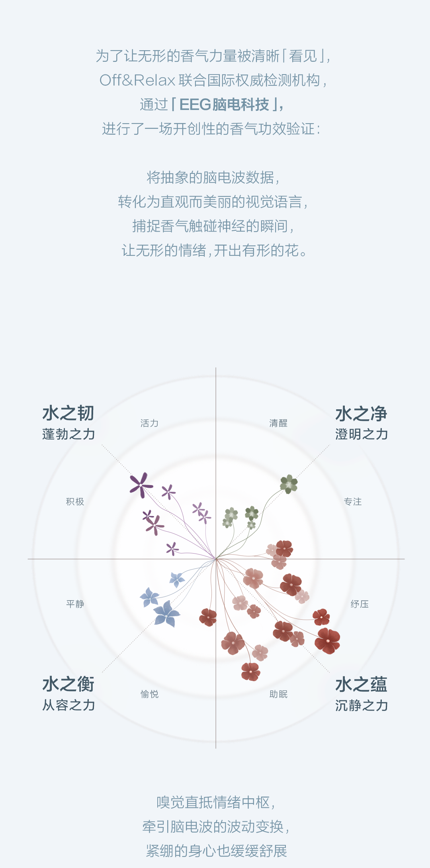The width and height of the screenshot is (430, 868).
Task: Click the 平静 label
Action: click(75, 604)
